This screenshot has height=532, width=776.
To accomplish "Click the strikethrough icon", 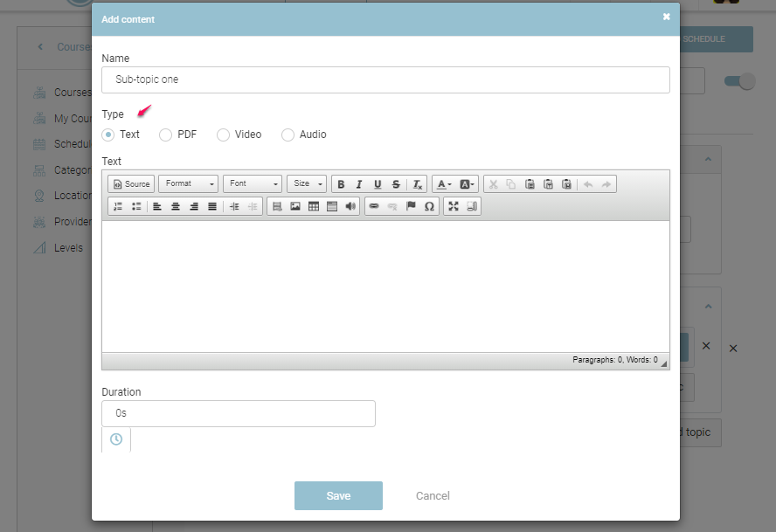I will pos(396,184).
